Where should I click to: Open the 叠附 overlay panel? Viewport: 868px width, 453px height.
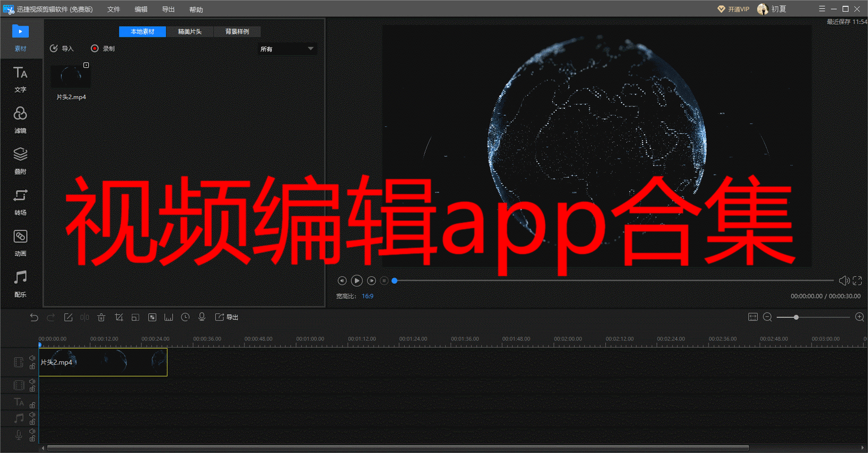[20, 161]
